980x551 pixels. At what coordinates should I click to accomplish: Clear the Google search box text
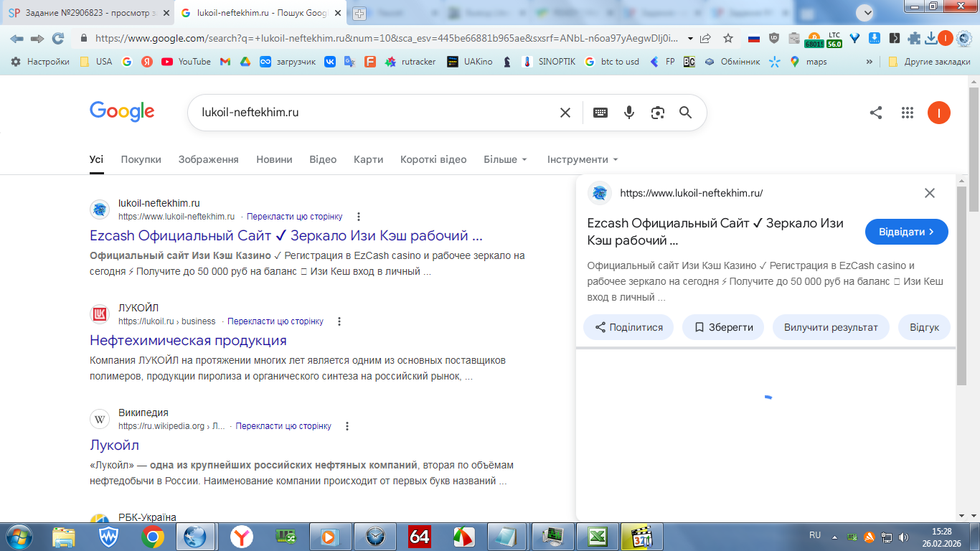pos(565,113)
